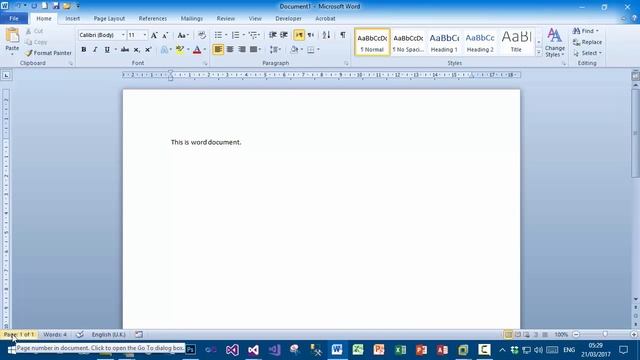
Task: Click the Zoom In plus button
Action: tap(634, 334)
